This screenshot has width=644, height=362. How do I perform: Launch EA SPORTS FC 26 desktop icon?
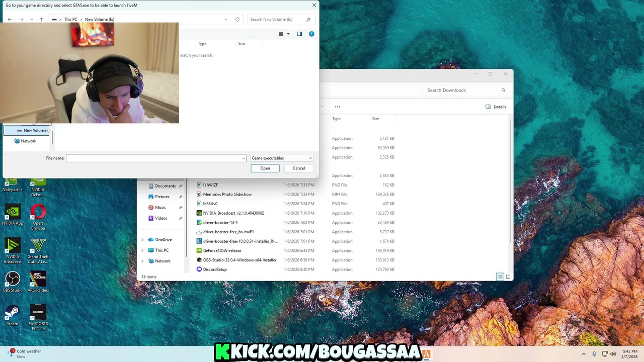38,317
